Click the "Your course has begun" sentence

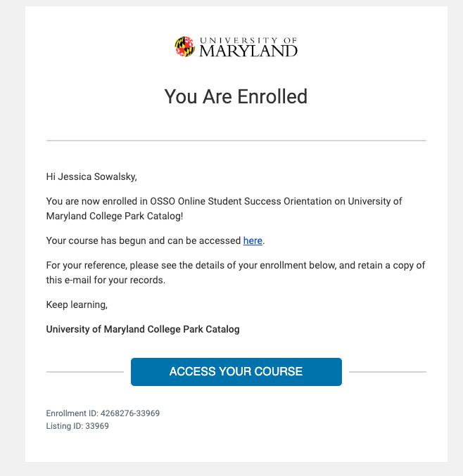(x=144, y=240)
